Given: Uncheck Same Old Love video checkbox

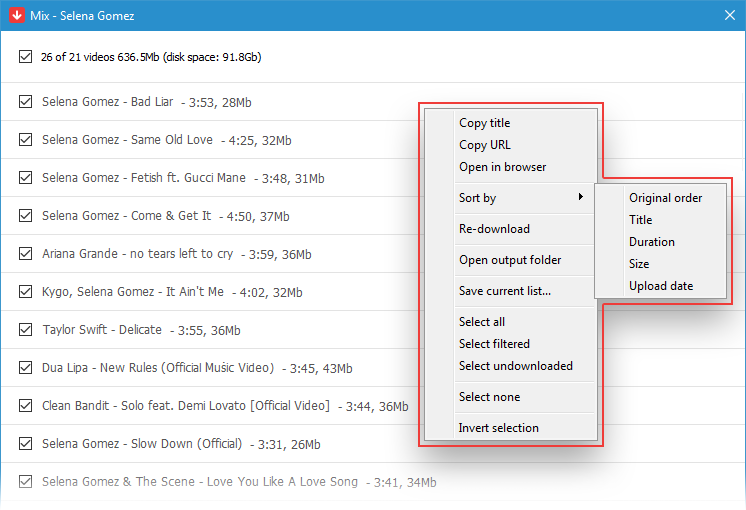Looking at the screenshot, I should [25, 139].
